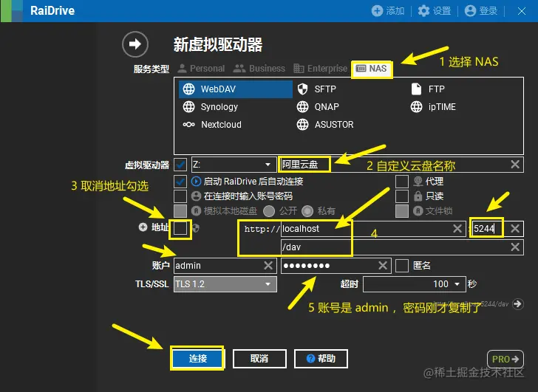Choose Nextcloud service in the list
Image resolution: width=538 pixels, height=392 pixels.
click(212, 124)
